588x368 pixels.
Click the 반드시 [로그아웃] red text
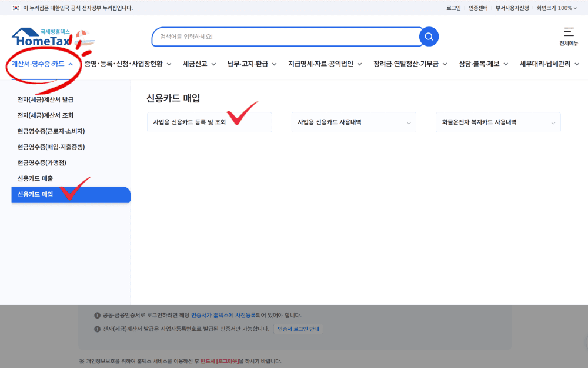click(220, 361)
